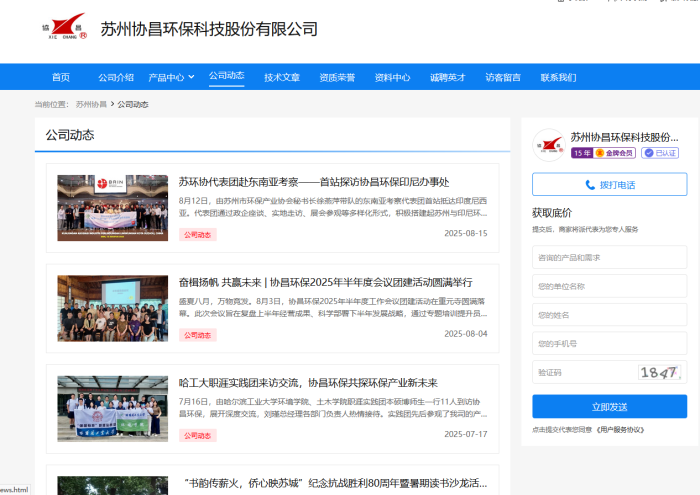Go to the 技术文章 nav tab
The height and width of the screenshot is (495, 700).
(x=281, y=77)
